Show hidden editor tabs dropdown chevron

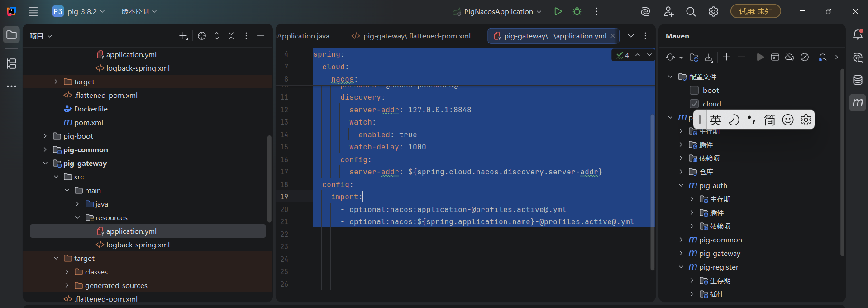[x=631, y=36]
